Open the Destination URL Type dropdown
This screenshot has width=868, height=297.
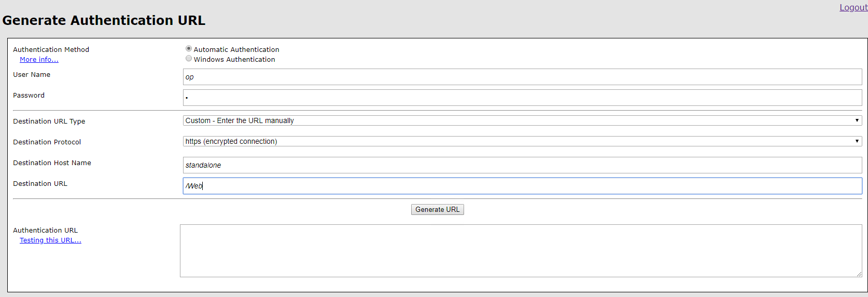(x=522, y=120)
